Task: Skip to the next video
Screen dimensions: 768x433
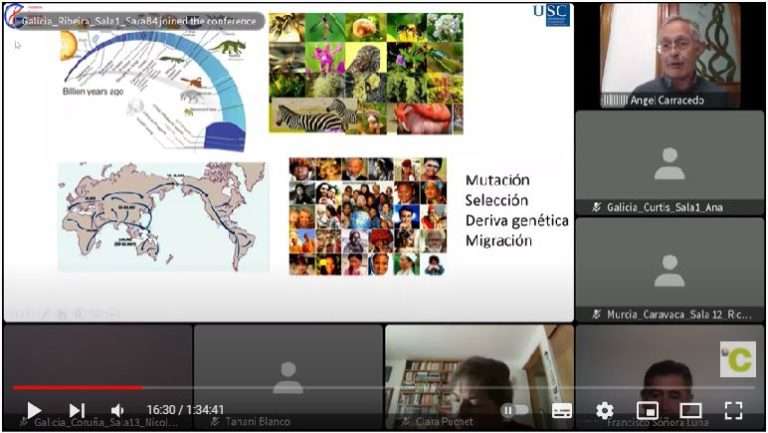Action: tap(77, 410)
